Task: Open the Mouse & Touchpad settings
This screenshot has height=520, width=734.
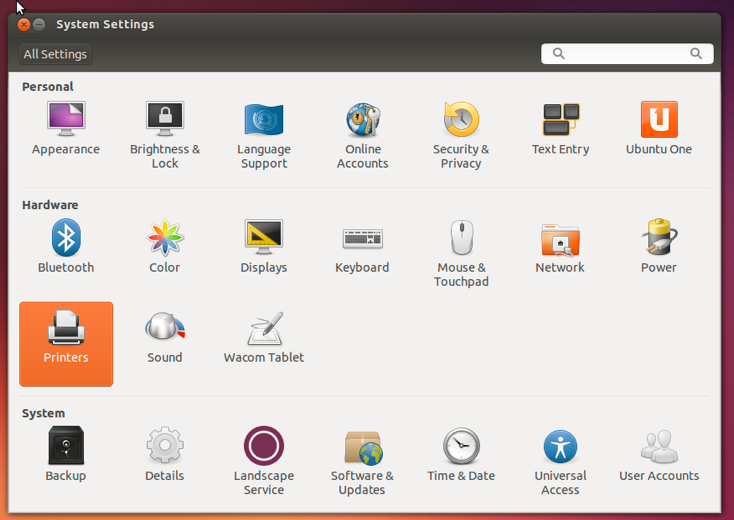Action: (462, 253)
